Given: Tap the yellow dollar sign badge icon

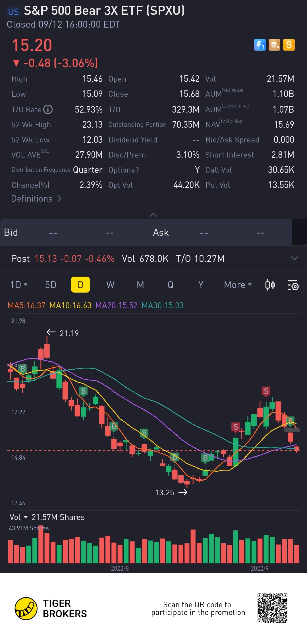Looking at the screenshot, I should pyautogui.click(x=289, y=45).
